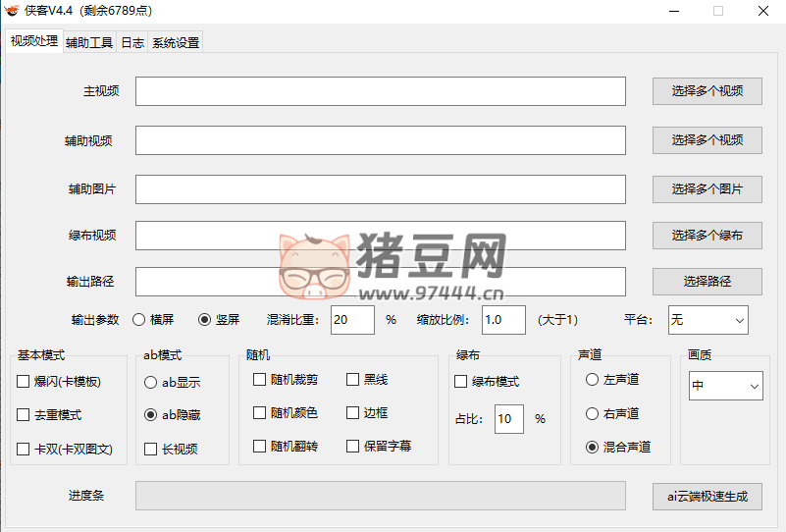The width and height of the screenshot is (786, 532).
Task: Click the 选择多个视频 button for 主视频
Action: 707,91
